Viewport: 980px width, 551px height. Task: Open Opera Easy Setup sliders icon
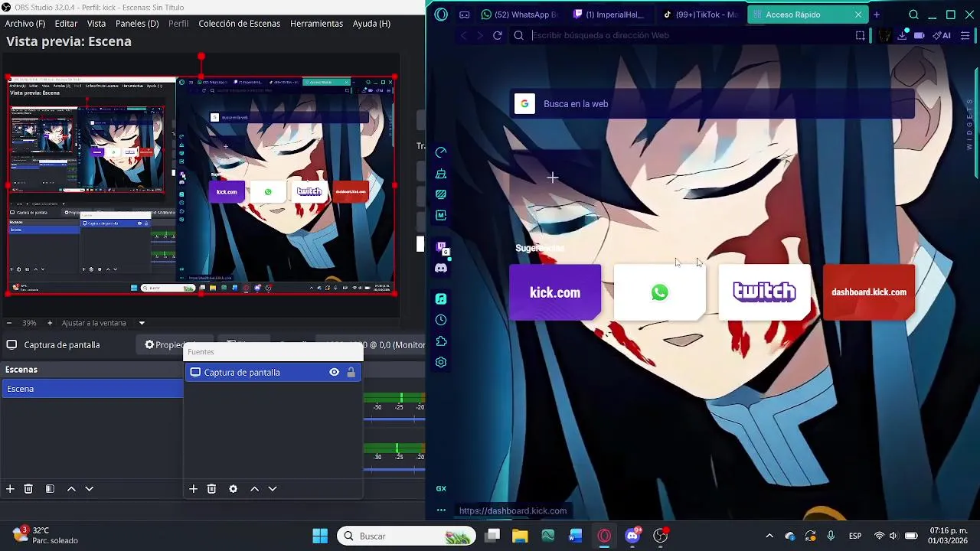(965, 35)
